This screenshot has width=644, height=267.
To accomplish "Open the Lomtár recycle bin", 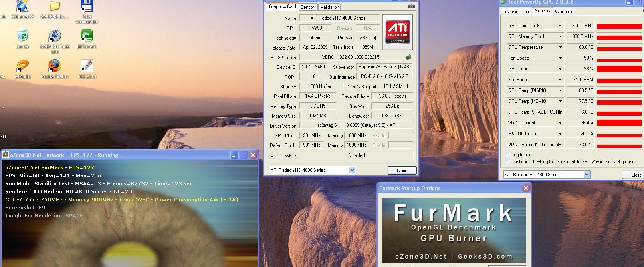I will tap(23, 39).
